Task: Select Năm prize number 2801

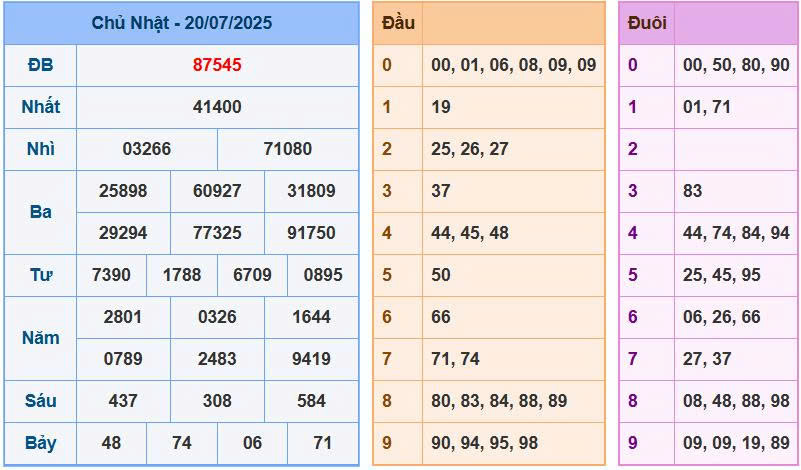Action: pyautogui.click(x=123, y=316)
